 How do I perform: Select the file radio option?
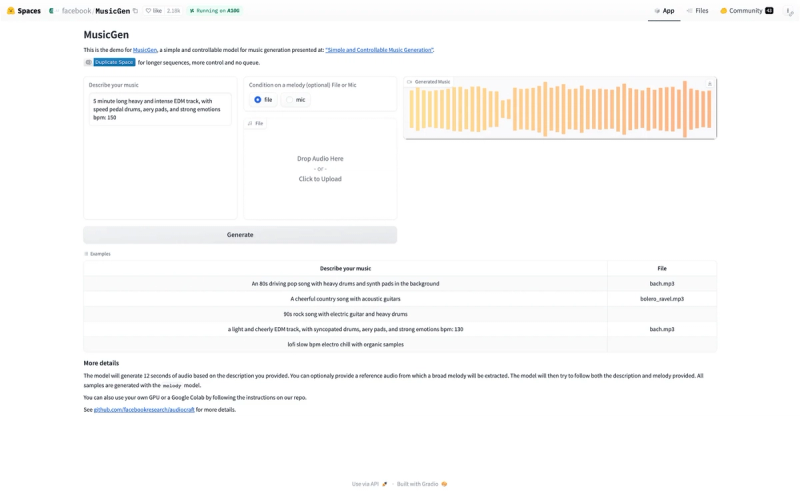pyautogui.click(x=263, y=100)
